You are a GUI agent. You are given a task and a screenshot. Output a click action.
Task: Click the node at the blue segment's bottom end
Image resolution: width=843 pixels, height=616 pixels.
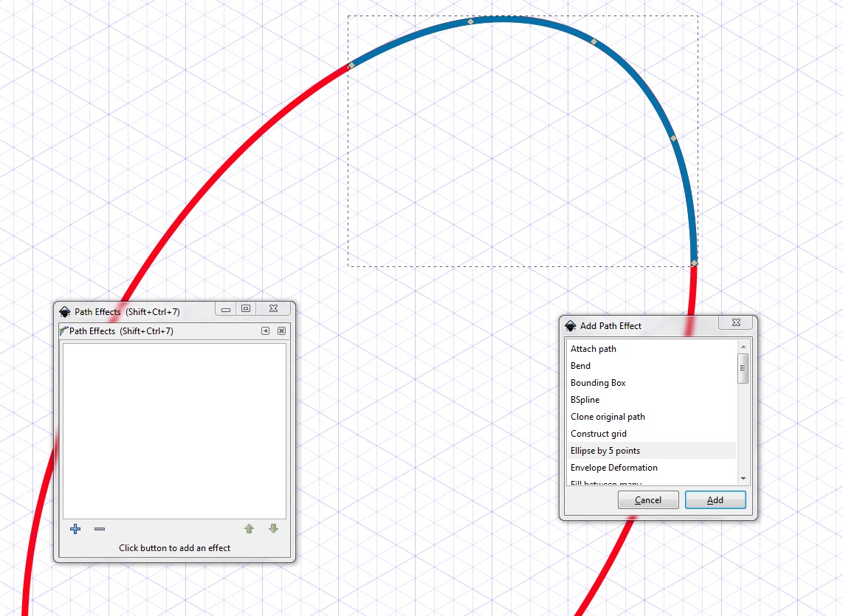[694, 263]
